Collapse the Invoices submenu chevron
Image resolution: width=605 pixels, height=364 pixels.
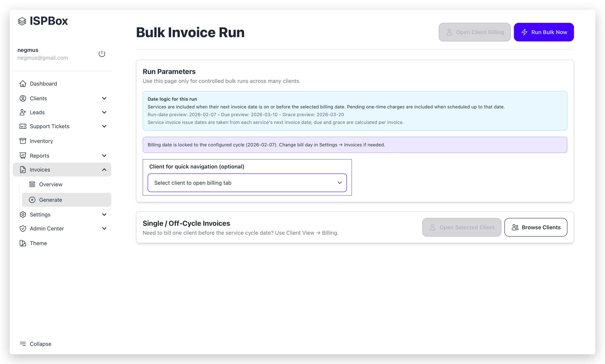[104, 170]
